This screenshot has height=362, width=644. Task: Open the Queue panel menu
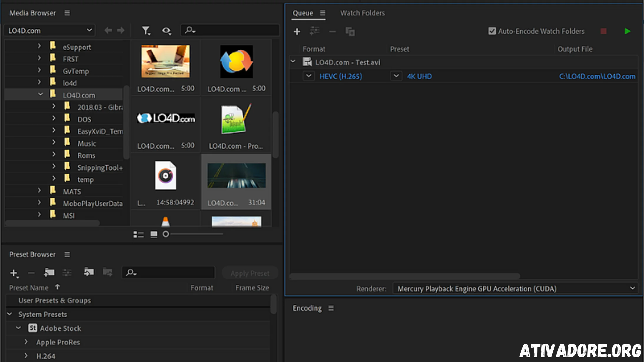click(x=323, y=13)
